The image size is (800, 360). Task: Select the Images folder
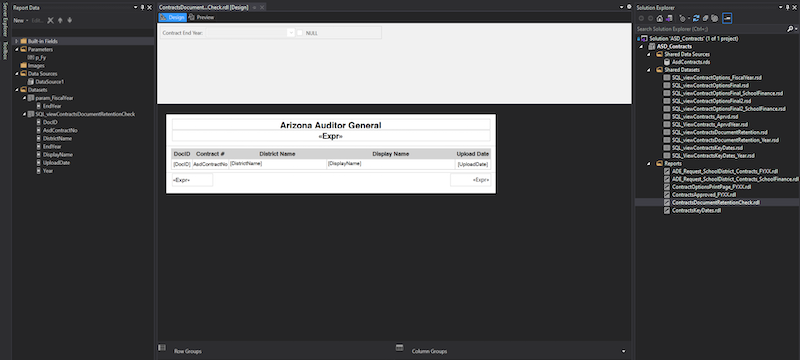point(32,66)
